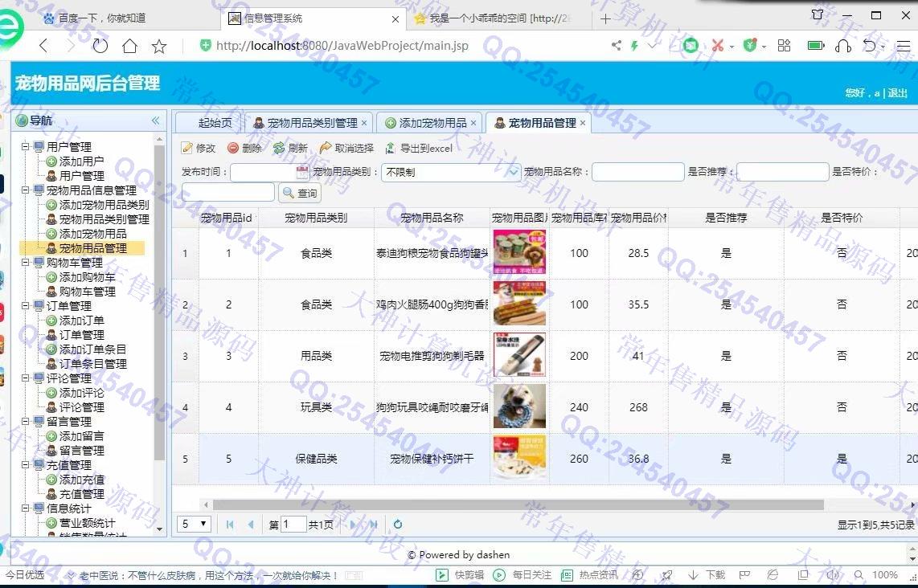Close the 宠物用品类别管理 tab

coord(364,123)
